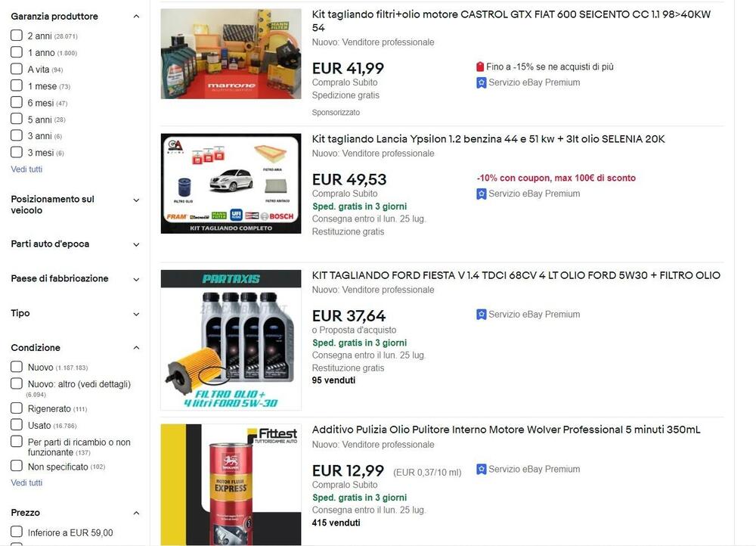756x546 pixels.
Task: Click red coupon tag icon next to -15% offer
Action: click(x=480, y=67)
